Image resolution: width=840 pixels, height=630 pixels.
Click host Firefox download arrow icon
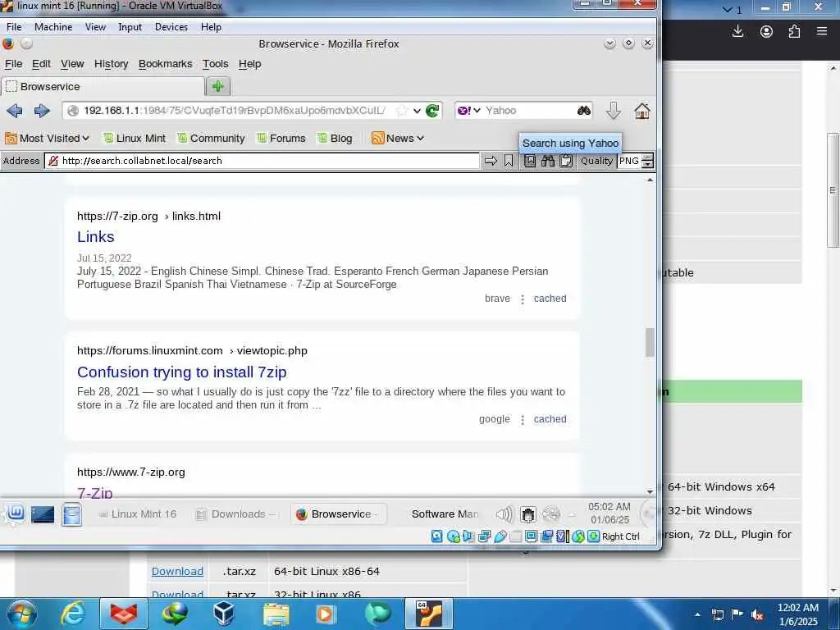pyautogui.click(x=737, y=31)
